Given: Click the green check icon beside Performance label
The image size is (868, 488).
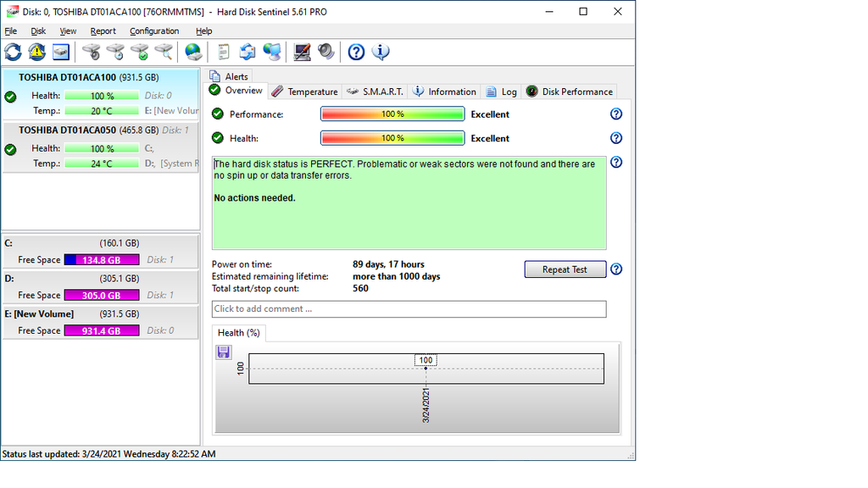Looking at the screenshot, I should click(218, 114).
